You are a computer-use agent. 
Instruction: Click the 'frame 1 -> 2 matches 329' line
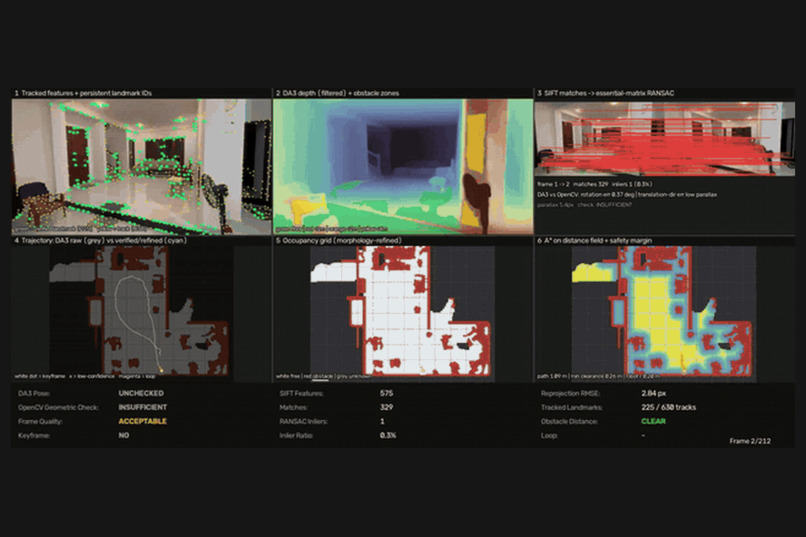(x=595, y=184)
